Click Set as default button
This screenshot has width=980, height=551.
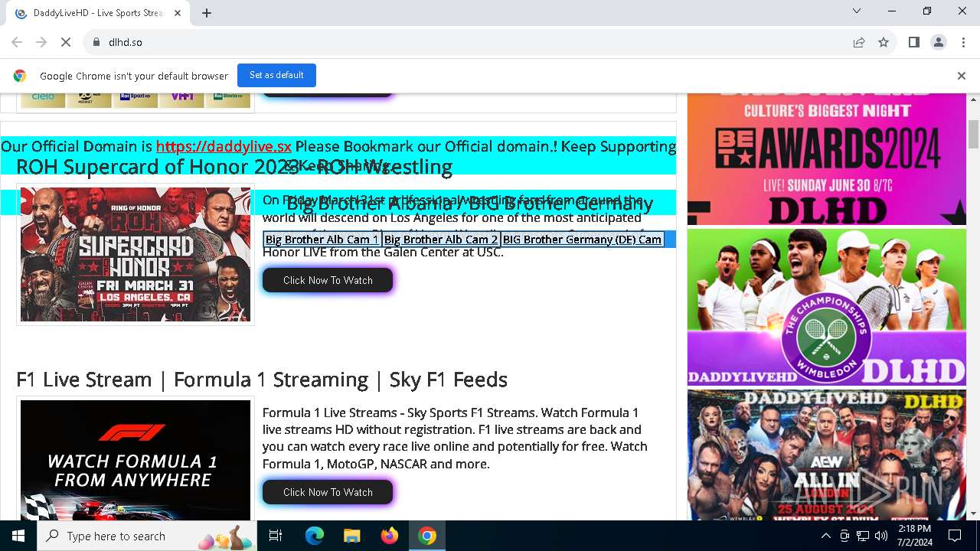click(x=276, y=75)
